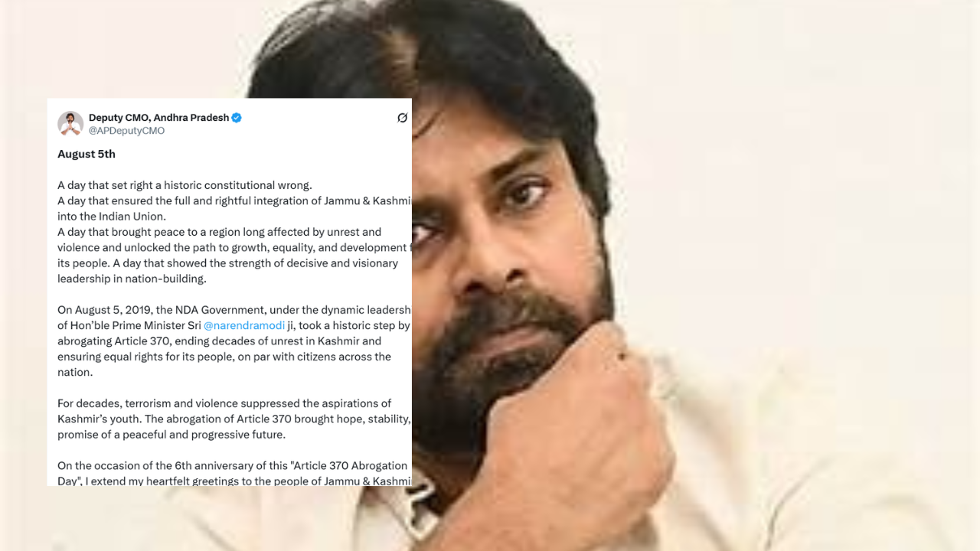
Task: Click the line 'leadership in nation-building.'
Action: (x=132, y=279)
